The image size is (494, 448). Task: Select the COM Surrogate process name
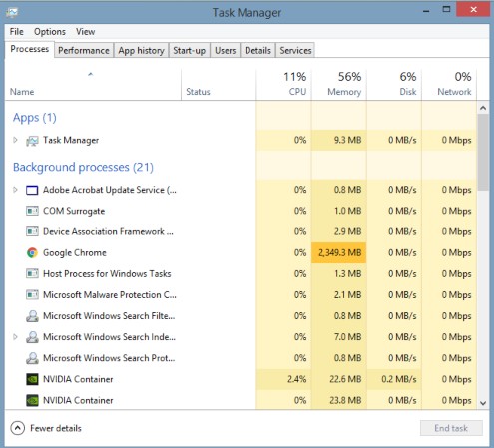(74, 211)
